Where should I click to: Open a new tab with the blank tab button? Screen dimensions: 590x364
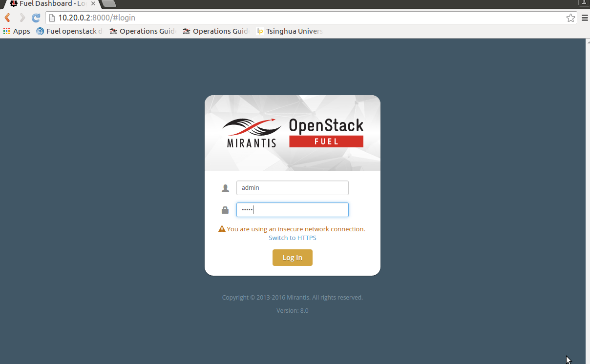[x=109, y=3]
